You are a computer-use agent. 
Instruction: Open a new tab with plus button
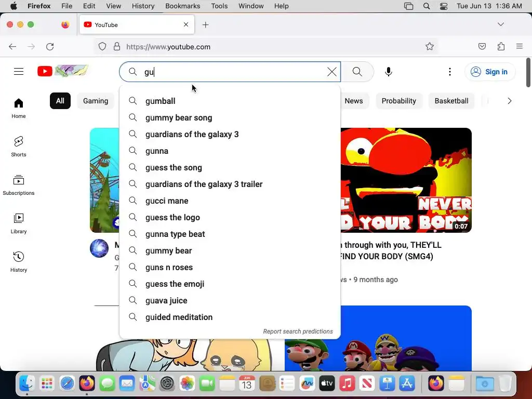pos(206,25)
